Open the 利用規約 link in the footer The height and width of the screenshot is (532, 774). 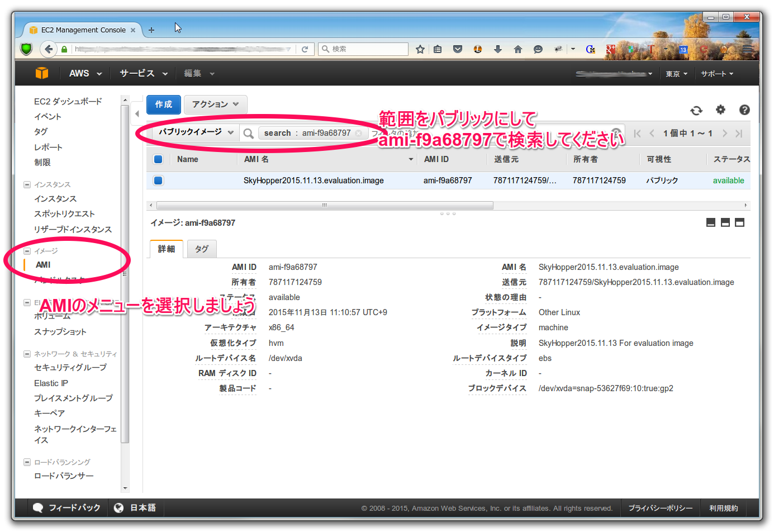[723, 508]
